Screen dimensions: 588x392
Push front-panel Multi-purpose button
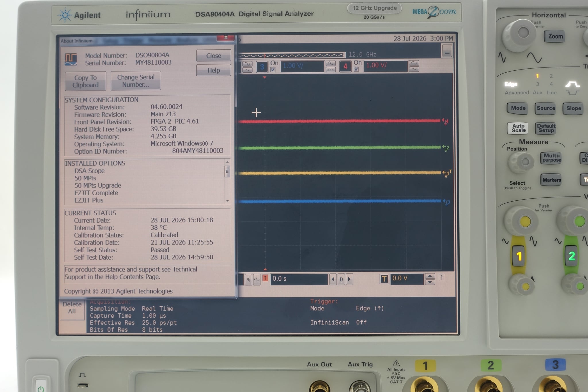point(551,158)
